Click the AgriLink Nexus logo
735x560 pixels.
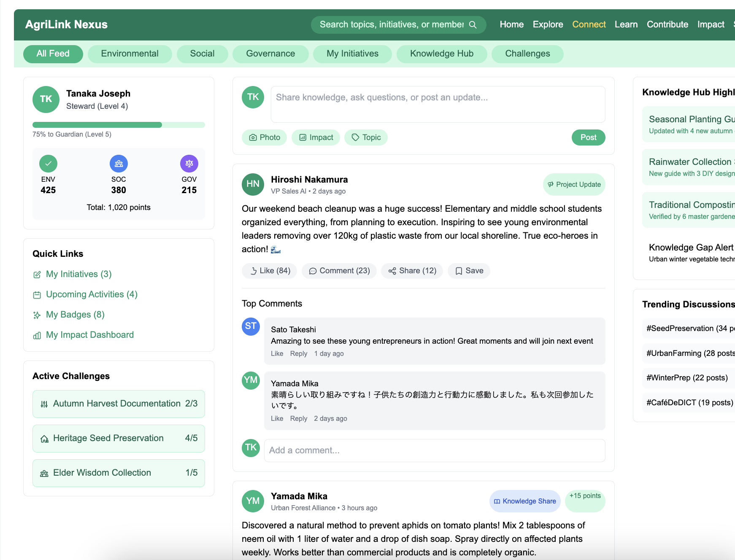coord(67,24)
